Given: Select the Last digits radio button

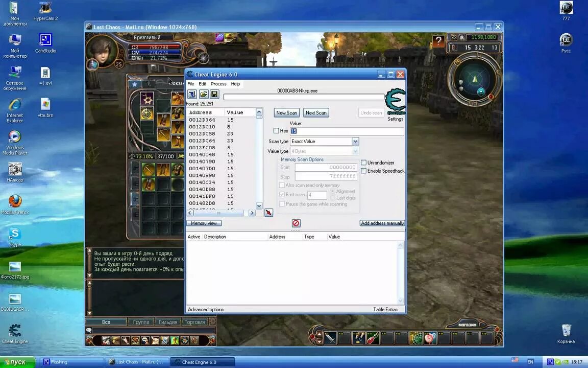Looking at the screenshot, I should click(x=333, y=198).
